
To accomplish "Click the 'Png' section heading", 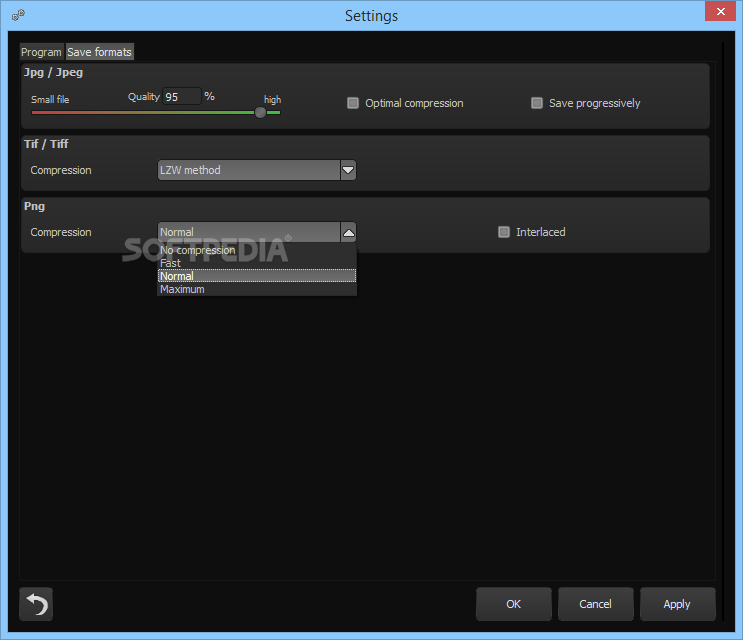I will (35, 207).
